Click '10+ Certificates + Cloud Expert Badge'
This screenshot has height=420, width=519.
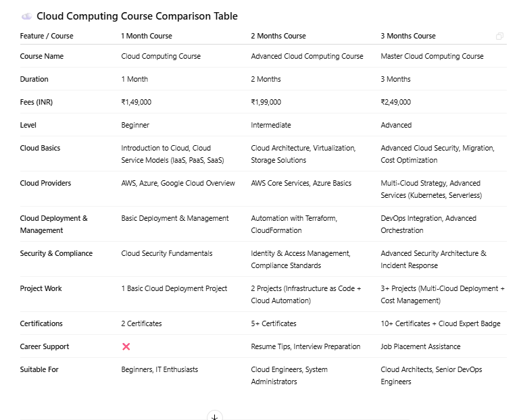[x=441, y=323]
